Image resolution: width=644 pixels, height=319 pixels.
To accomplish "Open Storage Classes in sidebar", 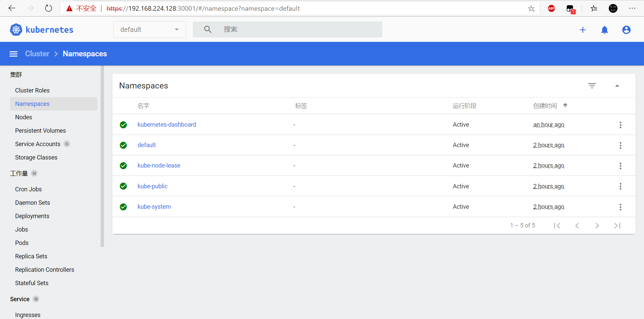I will coord(36,157).
